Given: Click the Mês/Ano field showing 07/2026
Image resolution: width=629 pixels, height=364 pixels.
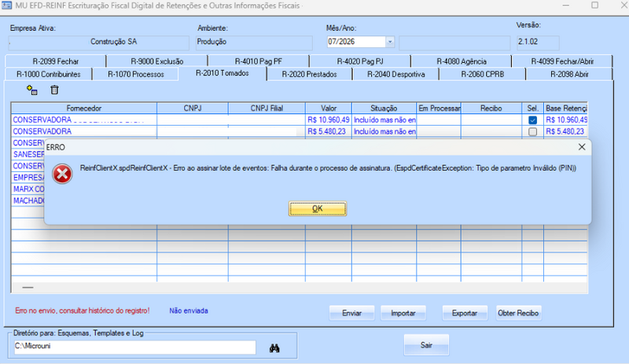Looking at the screenshot, I should (356, 42).
